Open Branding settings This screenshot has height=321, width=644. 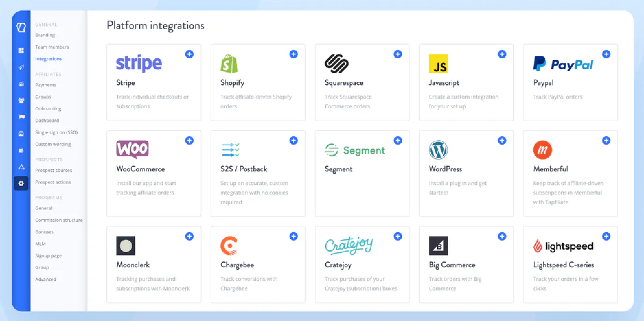pyautogui.click(x=45, y=35)
